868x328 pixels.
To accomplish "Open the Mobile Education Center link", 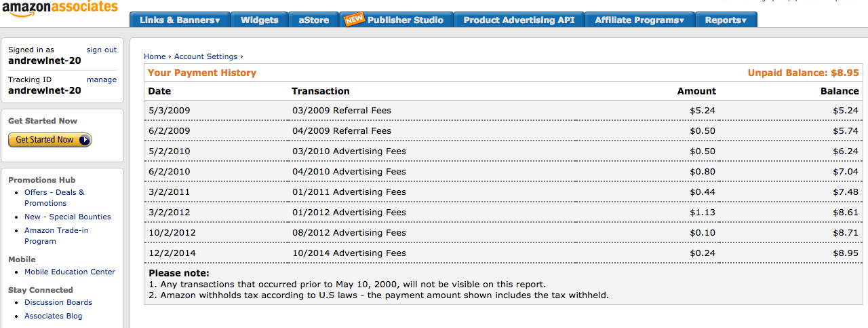I will (x=70, y=272).
